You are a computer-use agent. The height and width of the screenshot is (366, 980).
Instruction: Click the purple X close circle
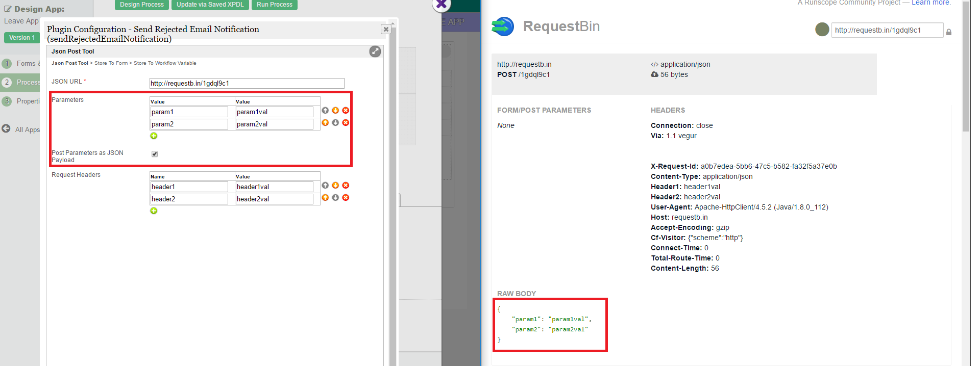coord(442,5)
